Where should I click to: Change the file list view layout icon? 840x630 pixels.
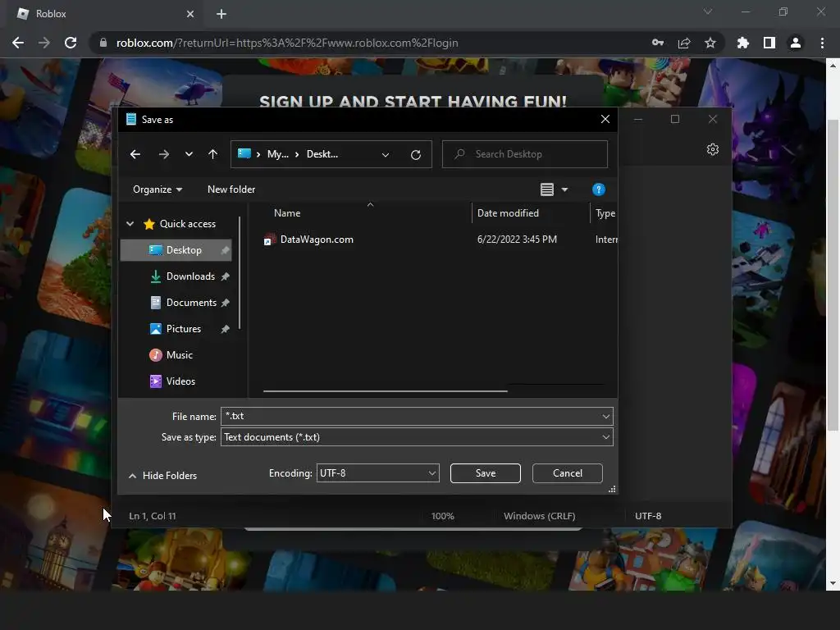(x=546, y=189)
